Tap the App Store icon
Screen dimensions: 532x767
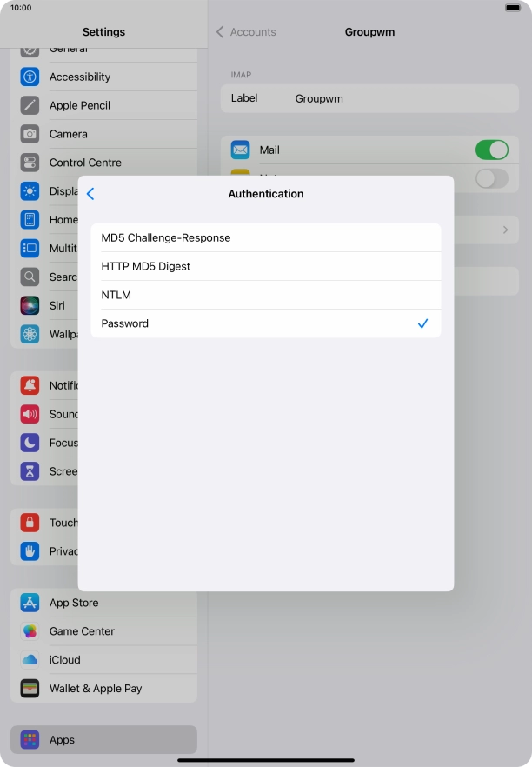point(30,603)
